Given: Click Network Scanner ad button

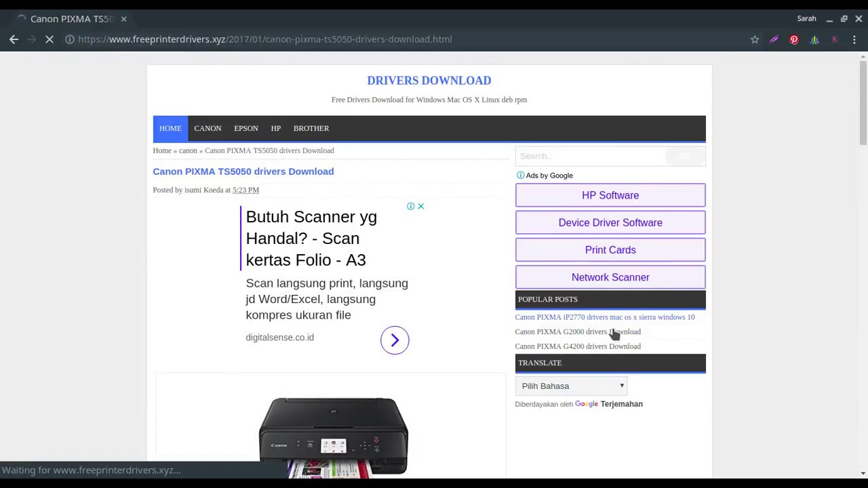Looking at the screenshot, I should 610,277.
